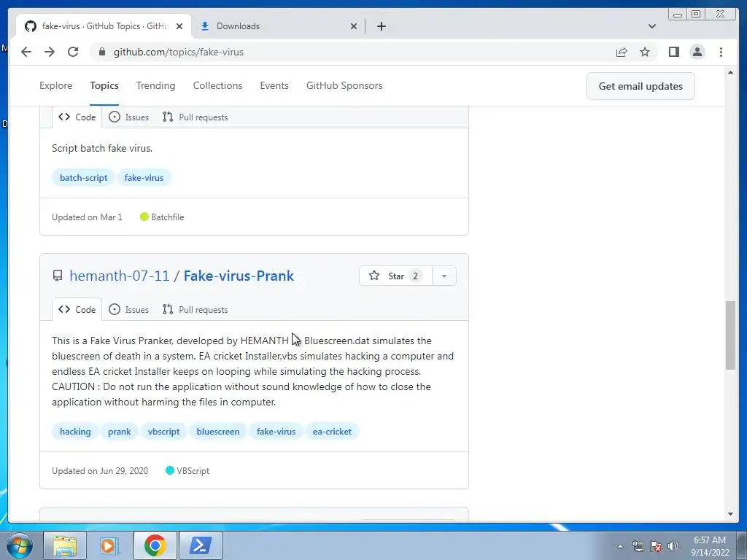This screenshot has width=747, height=560.
Task: Open the volume speaker tray icon
Action: [x=673, y=546]
